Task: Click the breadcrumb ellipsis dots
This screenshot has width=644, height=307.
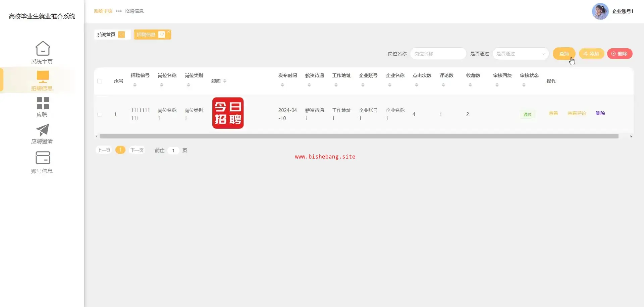Action: tap(119, 11)
